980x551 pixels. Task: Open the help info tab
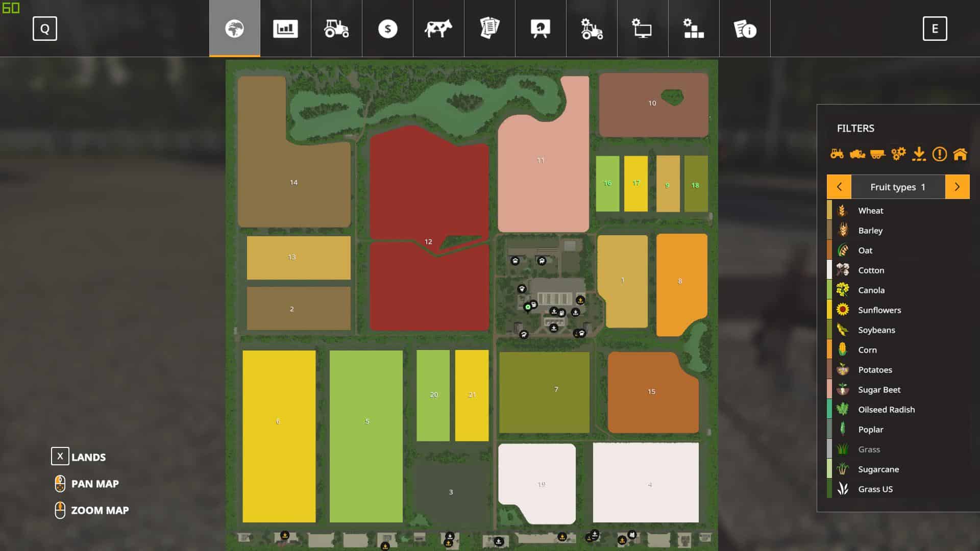(745, 29)
